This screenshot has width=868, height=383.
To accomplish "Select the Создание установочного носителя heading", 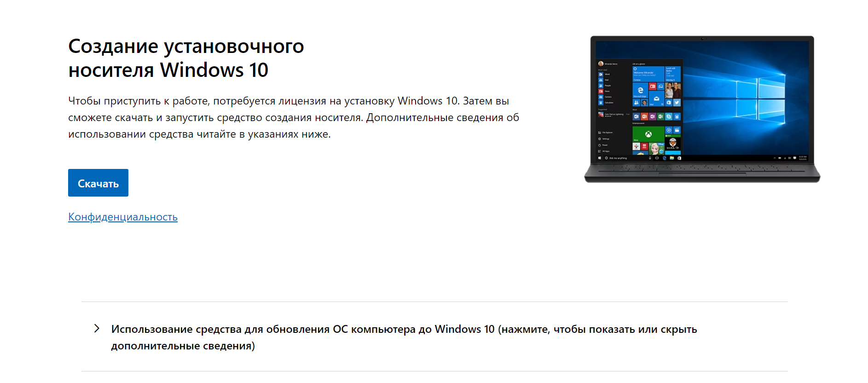I will click(x=186, y=58).
